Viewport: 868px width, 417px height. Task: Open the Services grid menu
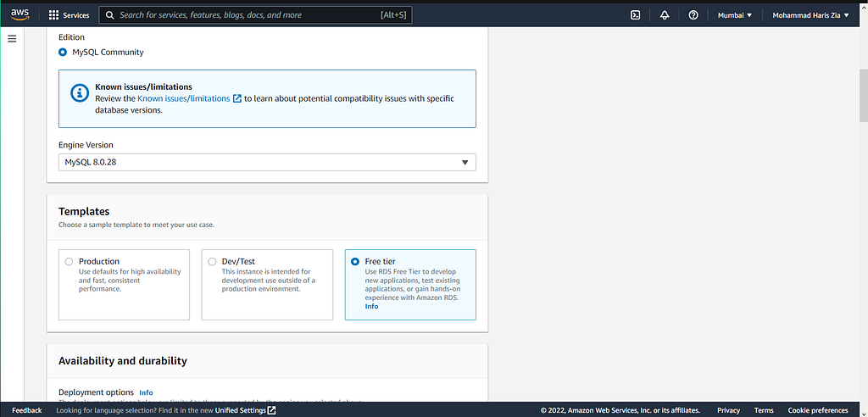point(53,15)
